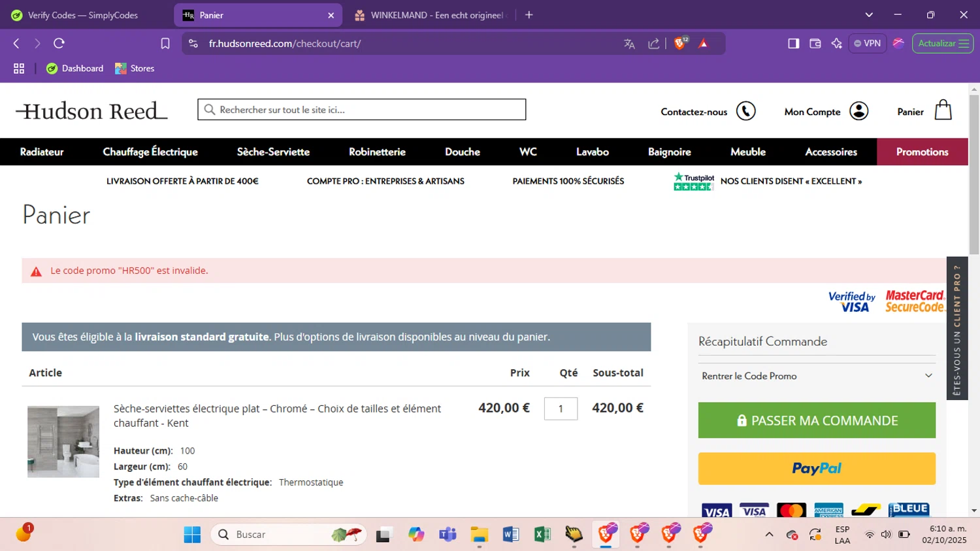The height and width of the screenshot is (551, 980).
Task: Open the Baignoire menu
Action: [x=670, y=152]
